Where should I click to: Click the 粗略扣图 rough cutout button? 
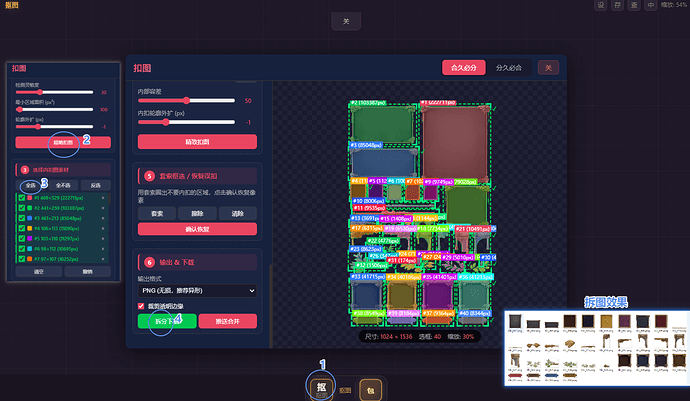[x=63, y=142]
